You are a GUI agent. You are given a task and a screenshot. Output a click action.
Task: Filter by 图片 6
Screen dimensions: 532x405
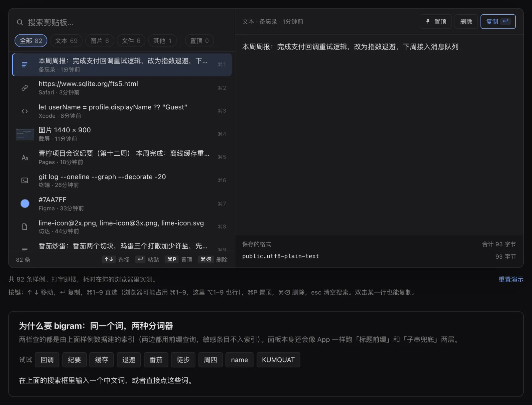[99, 41]
